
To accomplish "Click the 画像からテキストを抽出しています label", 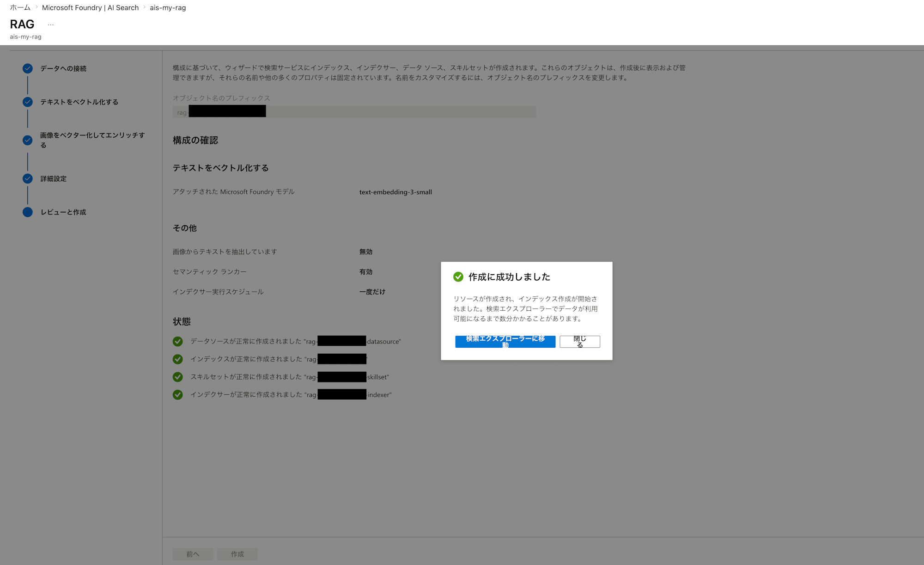I will 225,252.
